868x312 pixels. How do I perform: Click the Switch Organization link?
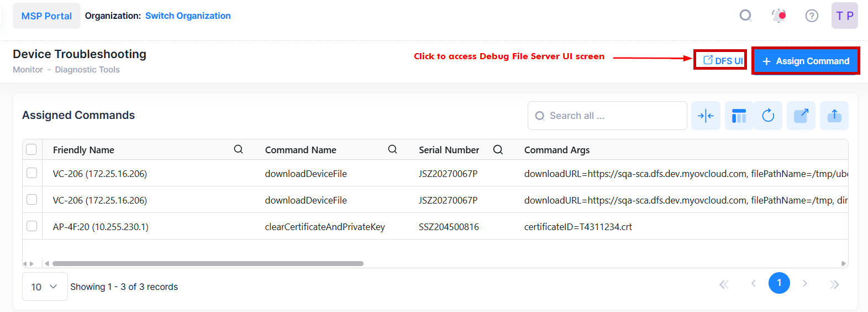[188, 15]
